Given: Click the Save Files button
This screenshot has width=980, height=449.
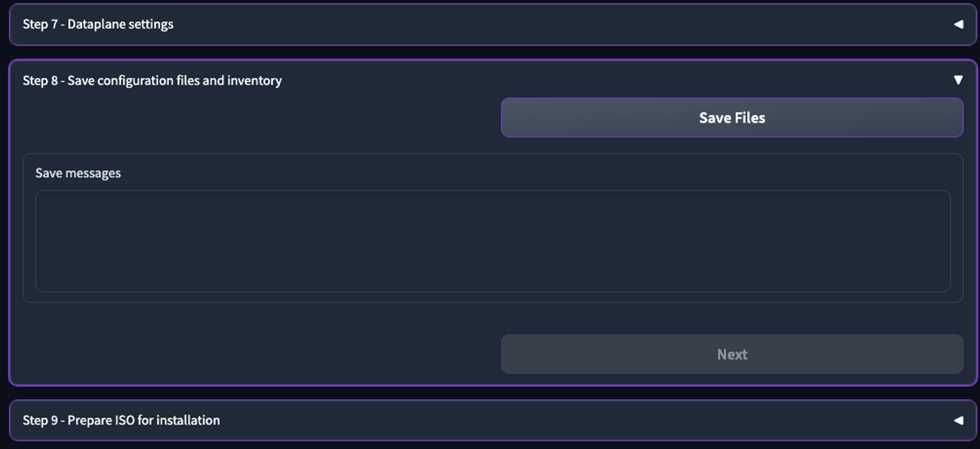Looking at the screenshot, I should (732, 118).
